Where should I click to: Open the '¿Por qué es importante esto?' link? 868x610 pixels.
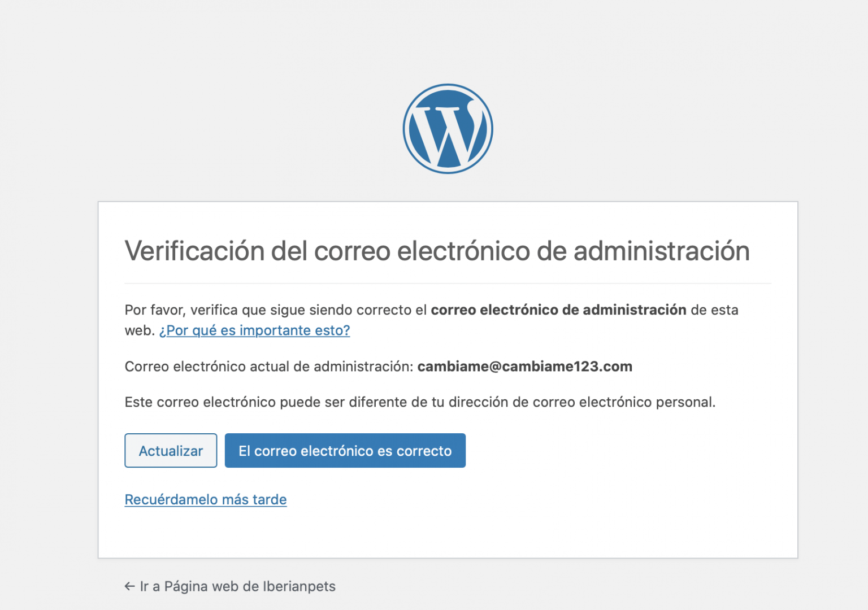pos(254,330)
